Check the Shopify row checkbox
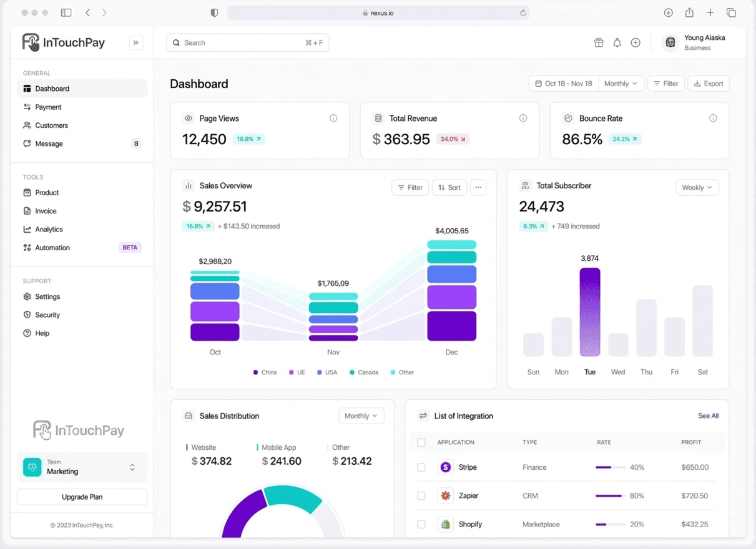Image resolution: width=756 pixels, height=549 pixels. click(421, 524)
